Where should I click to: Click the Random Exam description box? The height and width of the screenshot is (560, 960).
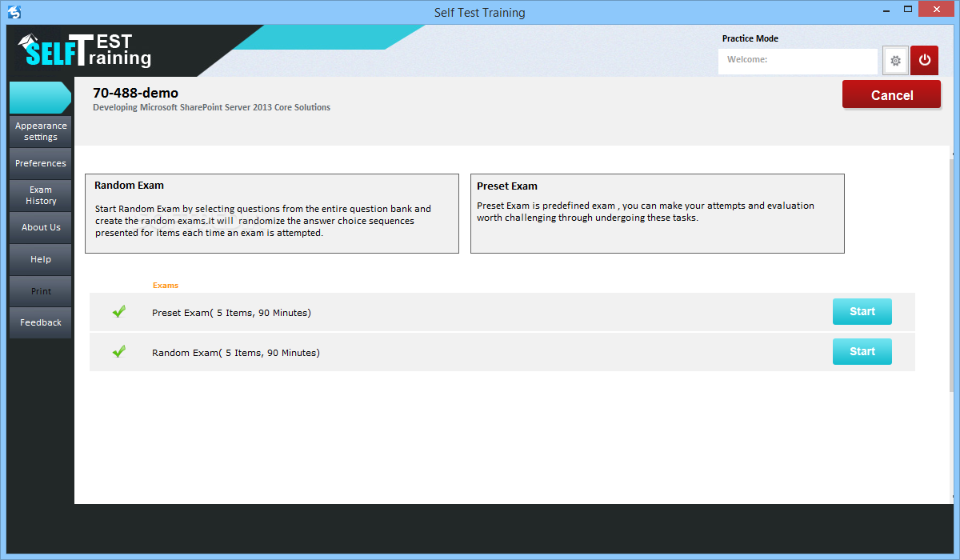click(x=272, y=214)
